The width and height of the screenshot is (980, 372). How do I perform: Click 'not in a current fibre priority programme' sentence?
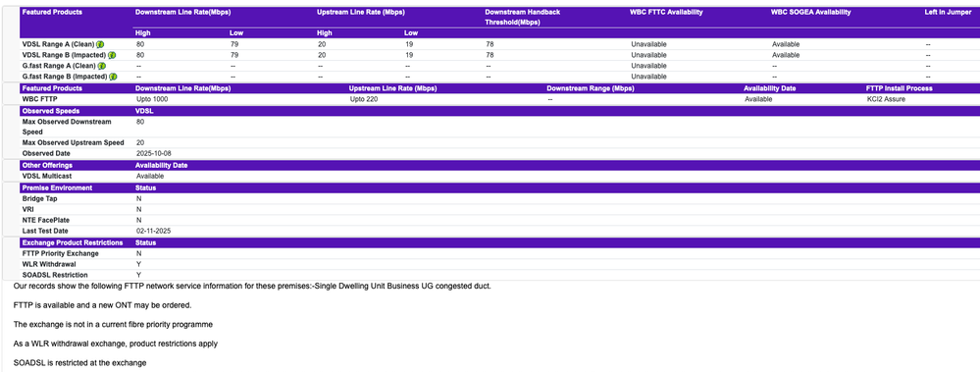tap(113, 325)
